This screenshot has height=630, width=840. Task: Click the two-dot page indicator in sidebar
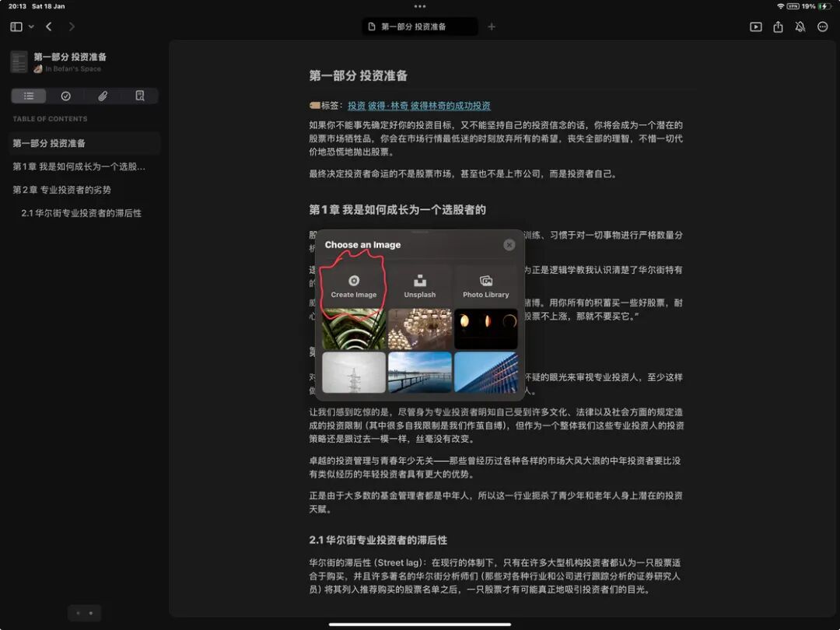(x=85, y=613)
